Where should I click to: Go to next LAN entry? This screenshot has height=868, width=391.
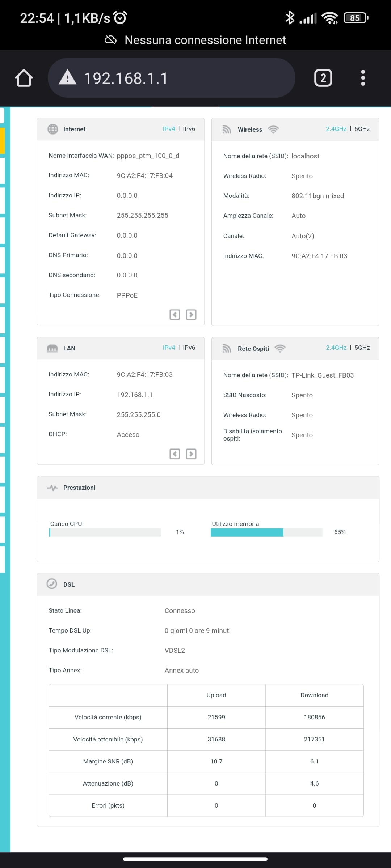[x=191, y=454]
